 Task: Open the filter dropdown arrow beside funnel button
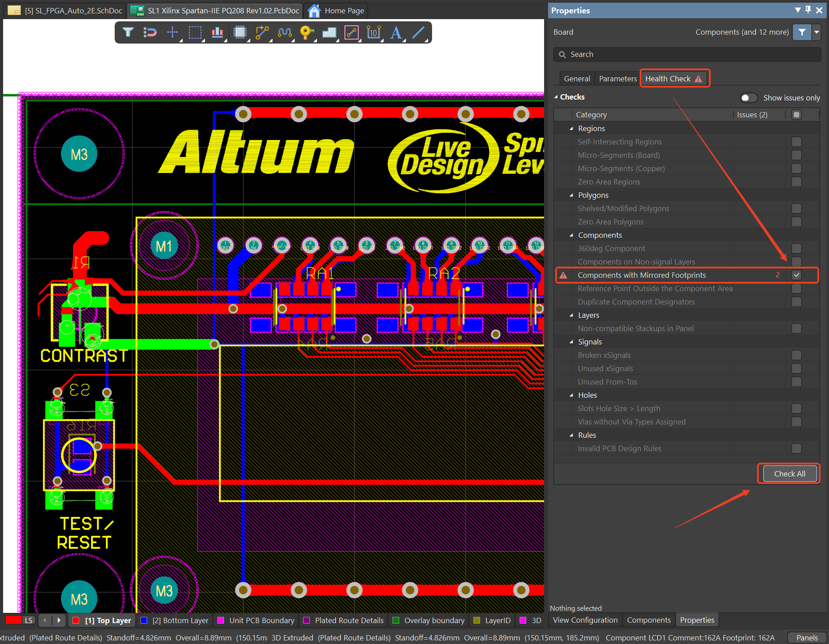pos(817,32)
